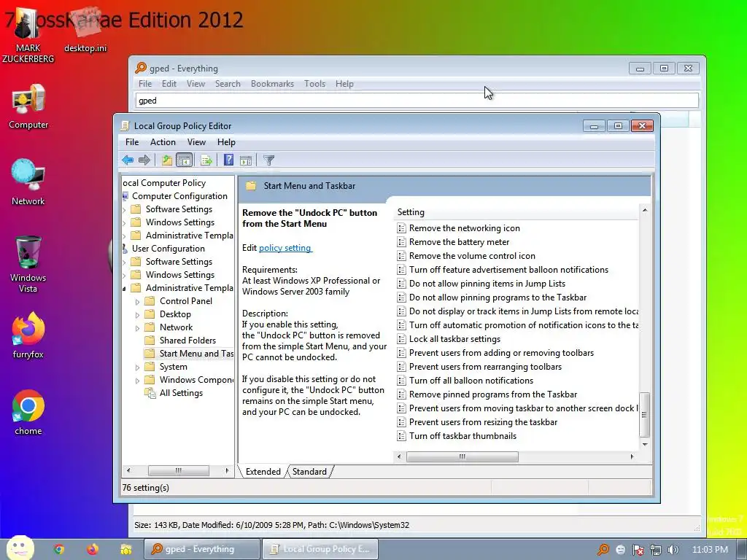
Task: Click the tree pane horizontal scrollbar thumb
Action: (x=179, y=470)
